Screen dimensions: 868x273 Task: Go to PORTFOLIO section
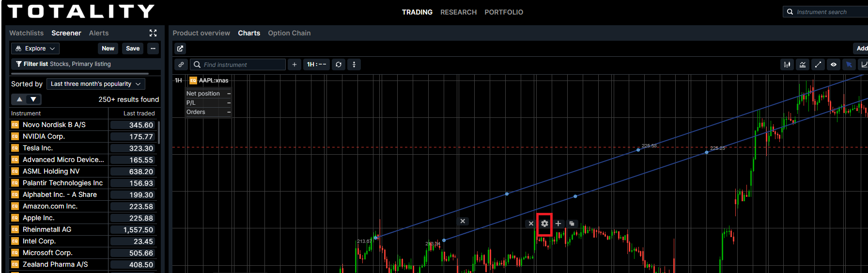[x=504, y=12]
